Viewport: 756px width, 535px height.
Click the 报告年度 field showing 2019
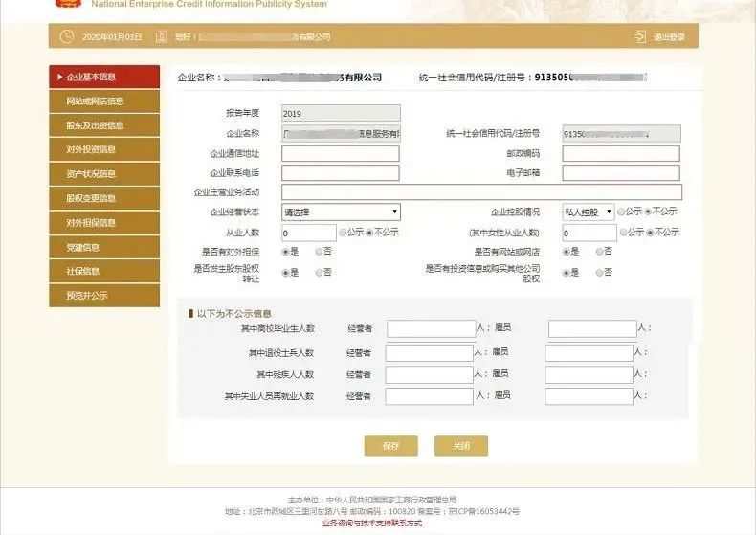(341, 113)
